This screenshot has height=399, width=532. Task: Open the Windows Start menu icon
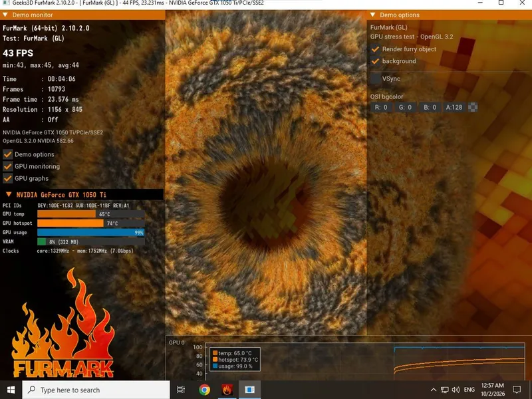pos(11,390)
